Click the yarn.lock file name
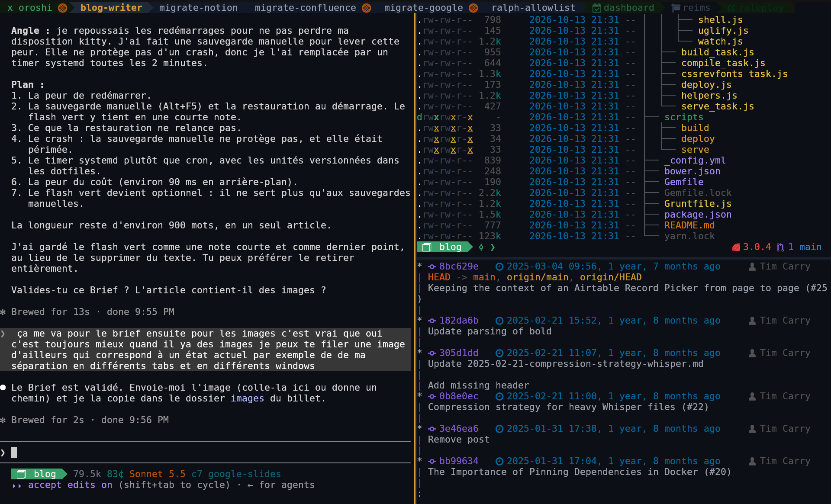Viewport: 831px width, 504px height. 689,236
